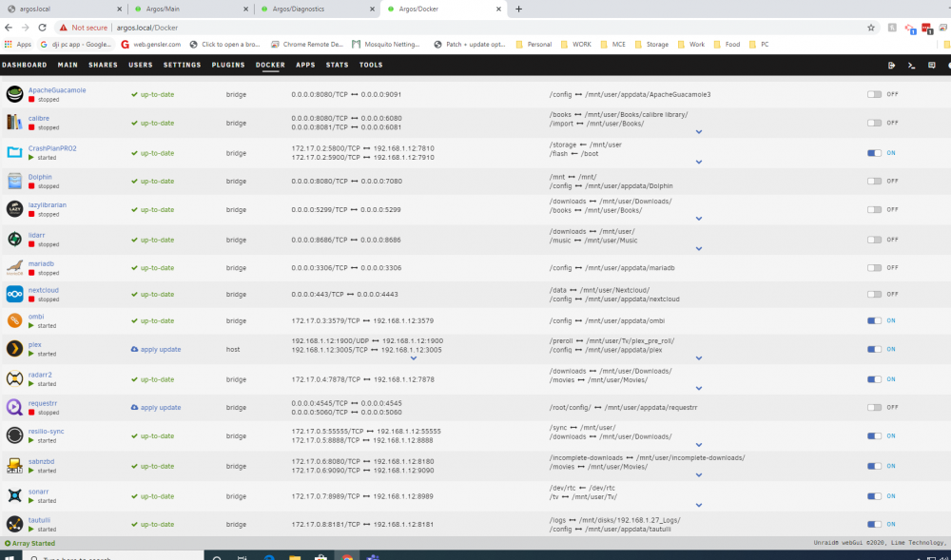Screen dimensions: 951x560
Task: Open the STATS menu
Action: click(338, 65)
